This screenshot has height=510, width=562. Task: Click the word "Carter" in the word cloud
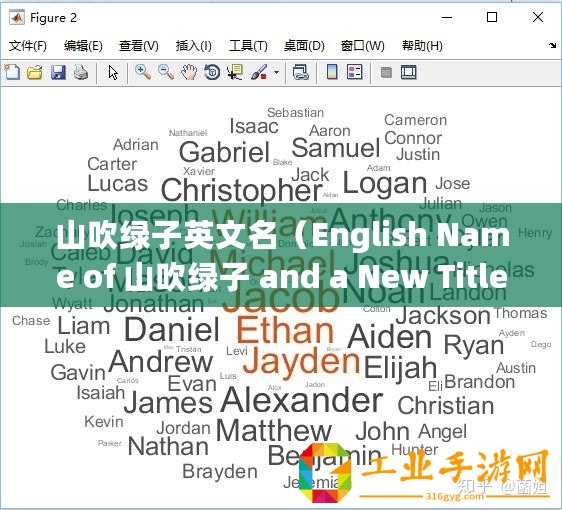(x=112, y=164)
